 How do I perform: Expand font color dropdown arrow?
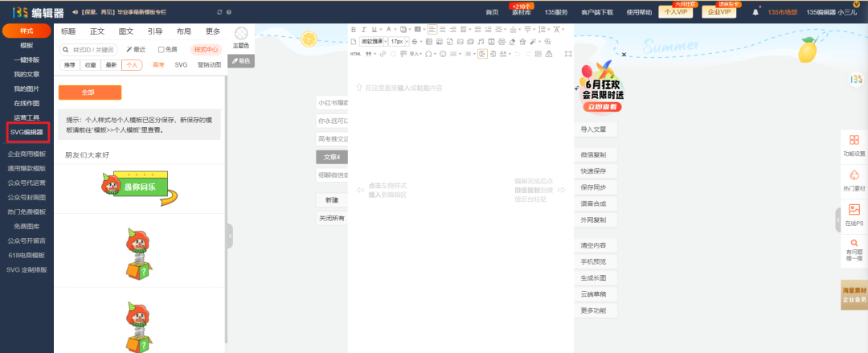click(395, 30)
